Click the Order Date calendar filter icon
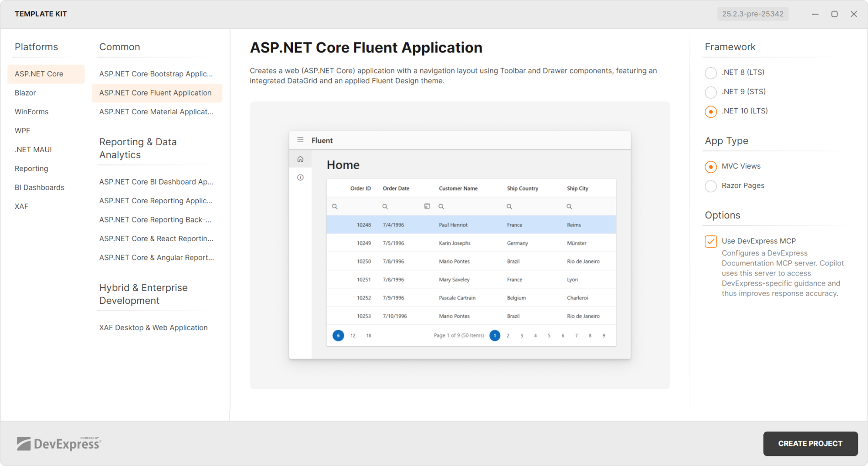 [427, 207]
